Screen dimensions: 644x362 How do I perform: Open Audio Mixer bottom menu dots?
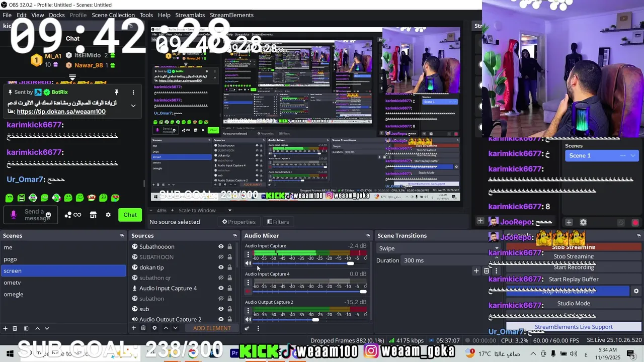coord(258,328)
